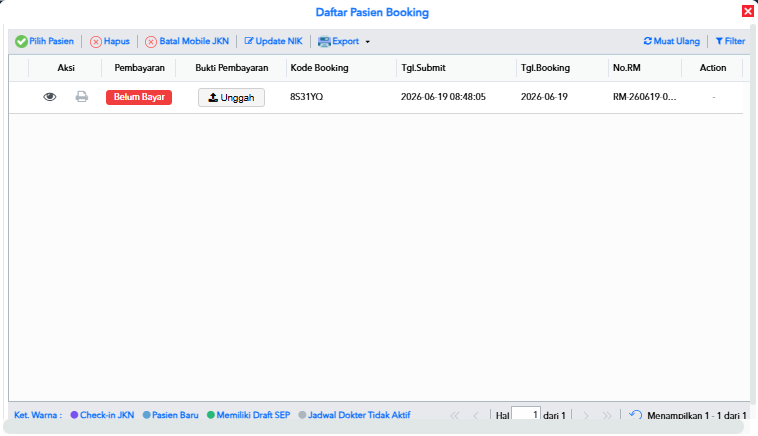758x436 pixels.
Task: Click the red Belum Bayar badge
Action: click(139, 97)
